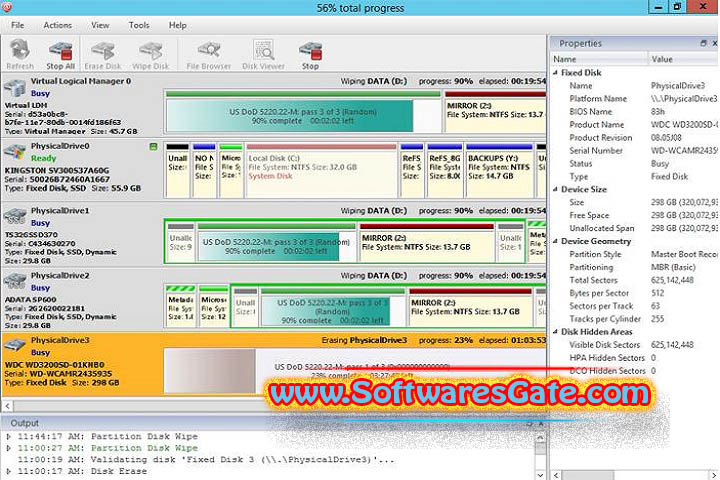Click the small green indicator beside PhysicalDrive0
Image resolution: width=720 pixels, height=480 pixels.
153,147
